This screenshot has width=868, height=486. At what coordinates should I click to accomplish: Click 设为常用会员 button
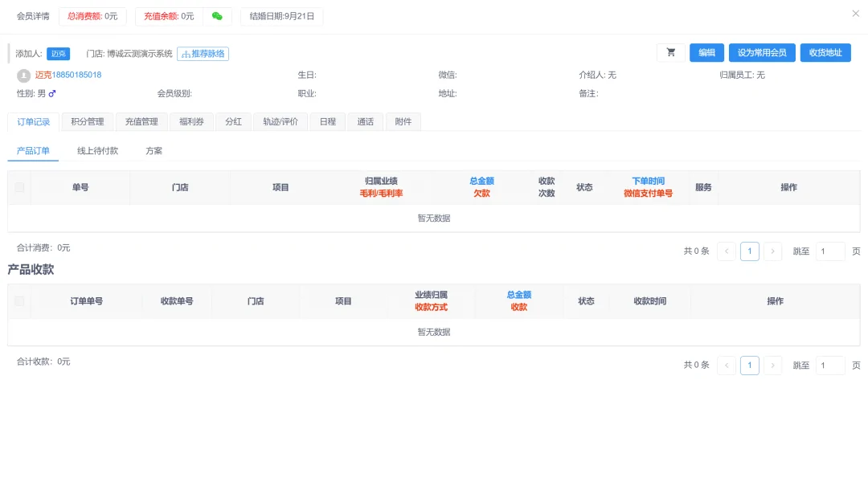pyautogui.click(x=762, y=52)
